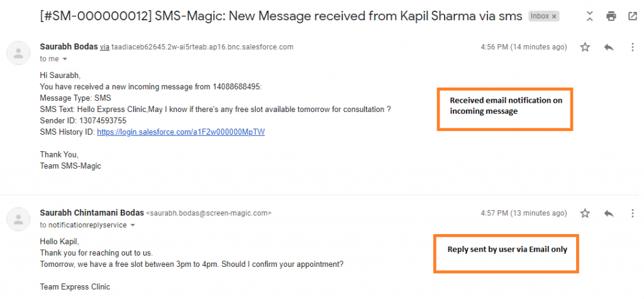Expand or collapse all messages in the thread
The height and width of the screenshot is (299, 644).
click(589, 16)
